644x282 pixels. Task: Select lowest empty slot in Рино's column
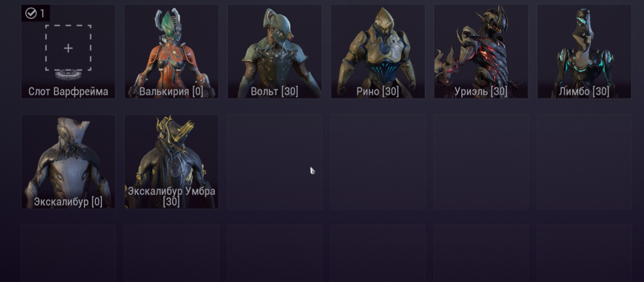pos(378,253)
